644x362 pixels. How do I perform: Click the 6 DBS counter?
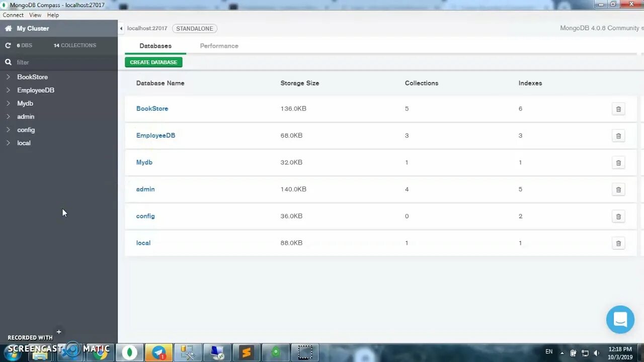tap(24, 45)
